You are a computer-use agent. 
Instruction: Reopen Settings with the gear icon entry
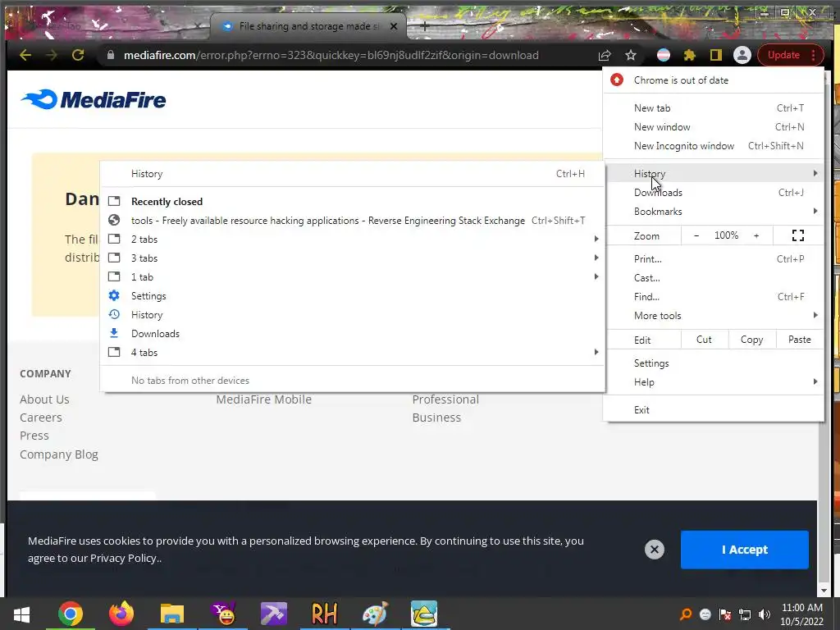pyautogui.click(x=353, y=296)
